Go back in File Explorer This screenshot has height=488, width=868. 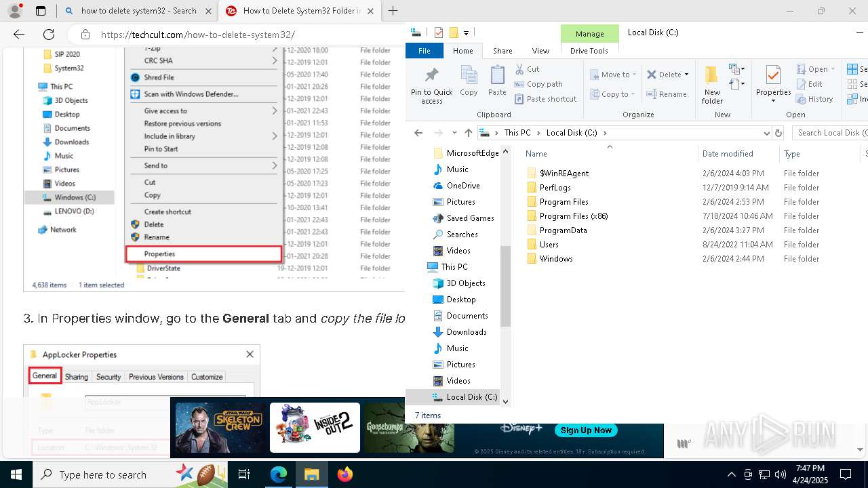pyautogui.click(x=418, y=133)
